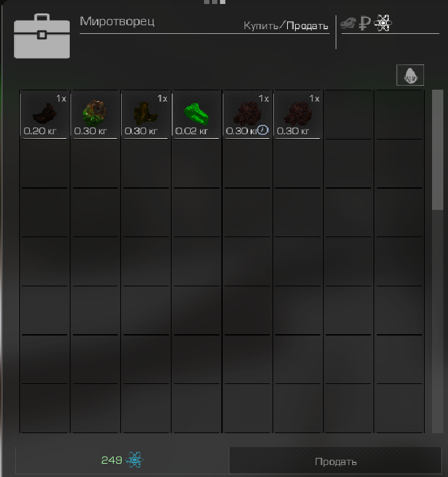Viewport: 448px width, 477px height.
Task: Click the Миротворец trader name
Action: point(117,21)
